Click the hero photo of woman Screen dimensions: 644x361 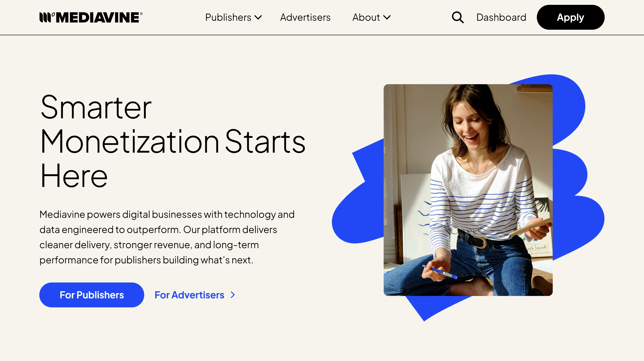coord(468,190)
